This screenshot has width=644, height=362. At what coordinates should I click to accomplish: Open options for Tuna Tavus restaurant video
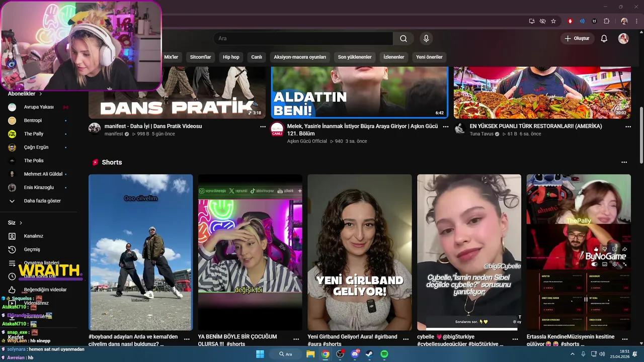coord(628,127)
